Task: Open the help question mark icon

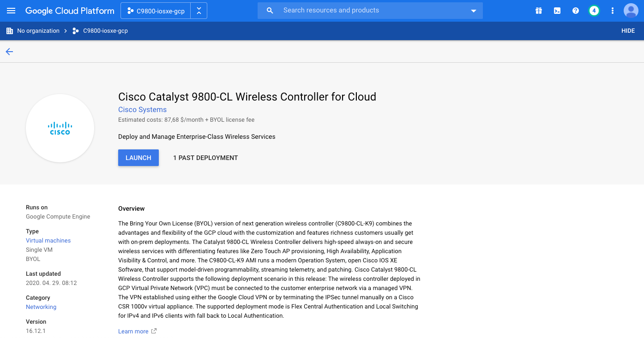Action: click(x=576, y=11)
